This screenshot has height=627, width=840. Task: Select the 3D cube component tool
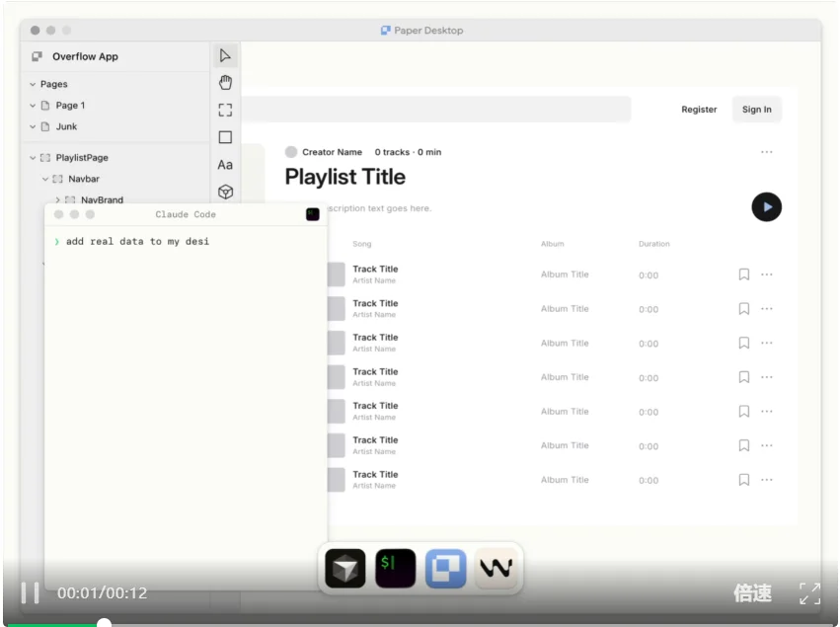(x=225, y=192)
